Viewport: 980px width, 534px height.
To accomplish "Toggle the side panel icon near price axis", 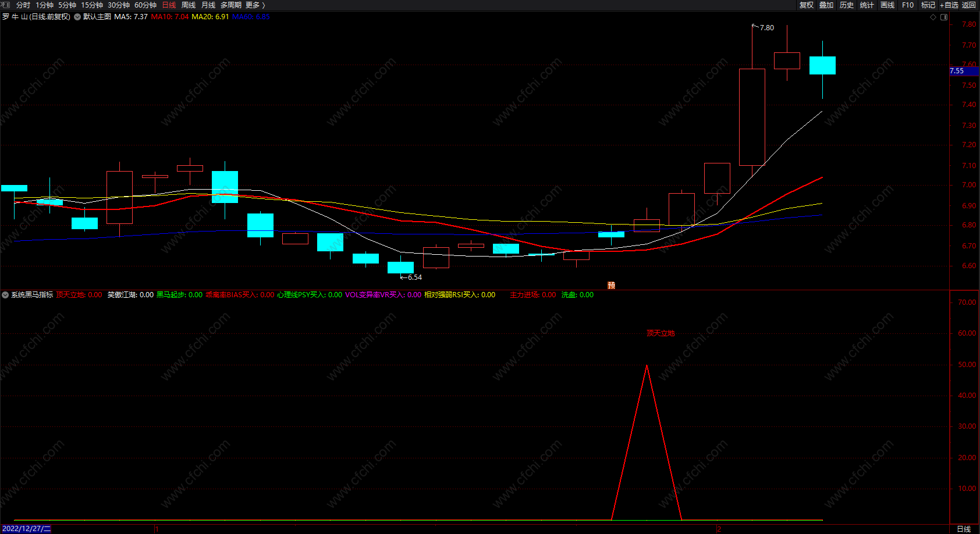I will pyautogui.click(x=944, y=17).
